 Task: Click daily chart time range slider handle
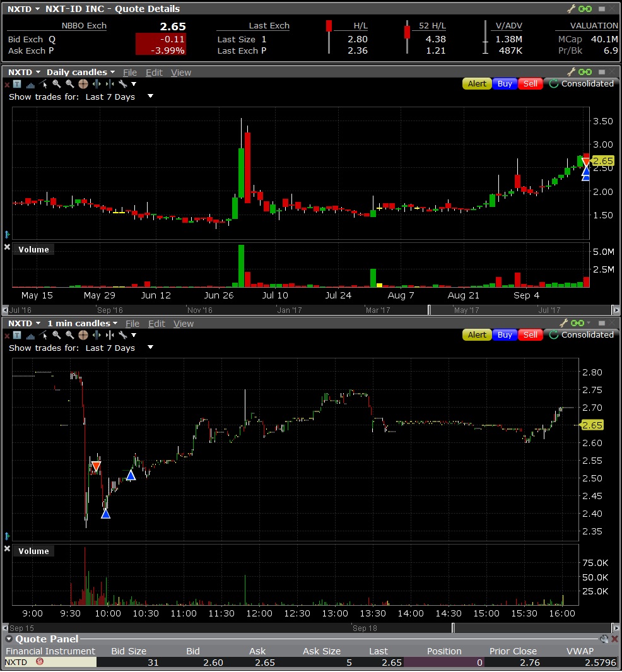[x=429, y=310]
